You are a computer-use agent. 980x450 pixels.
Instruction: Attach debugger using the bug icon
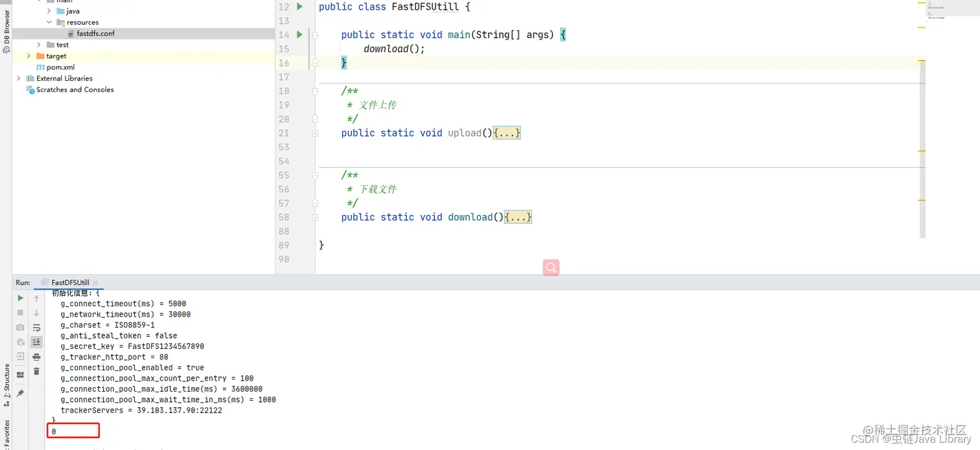(x=20, y=342)
